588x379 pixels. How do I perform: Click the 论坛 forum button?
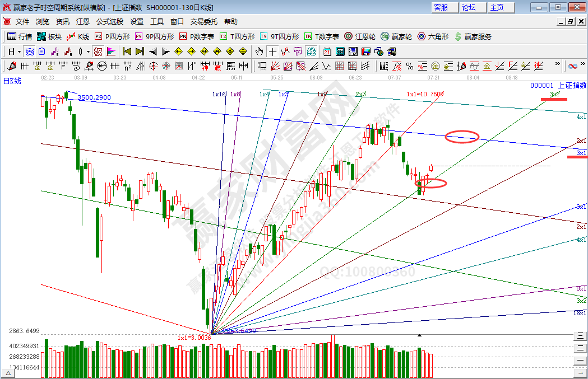[469, 7]
